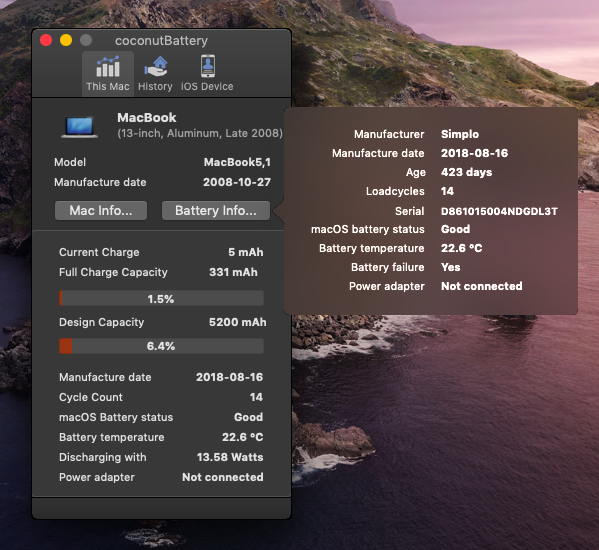Switch to the iOS Device tab
Viewport: 599px width, 550px height.
207,74
